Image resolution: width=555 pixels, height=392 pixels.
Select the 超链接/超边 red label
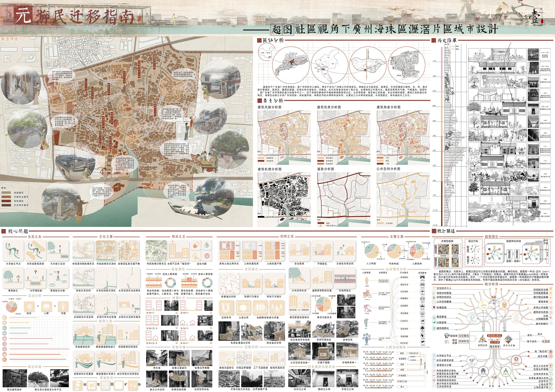click(x=494, y=335)
